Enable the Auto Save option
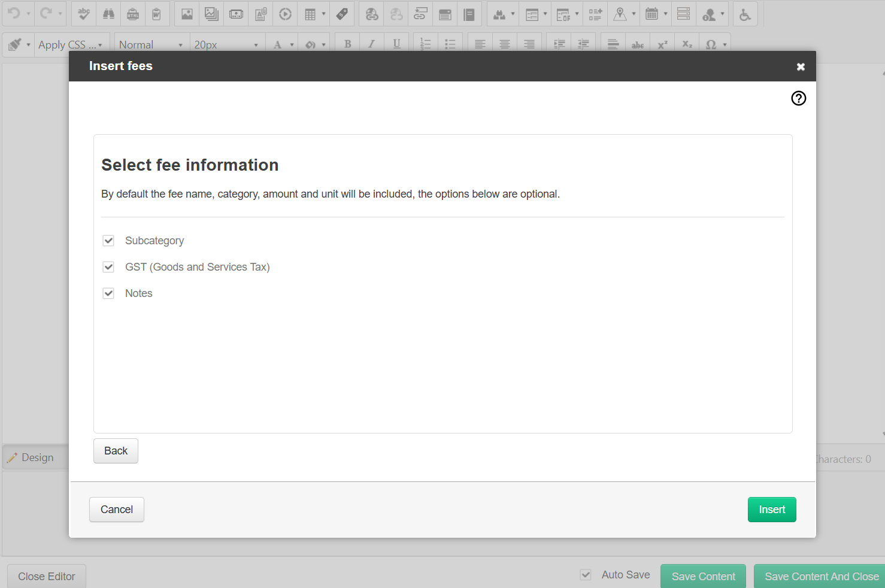Viewport: 885px width, 588px height. click(585, 574)
